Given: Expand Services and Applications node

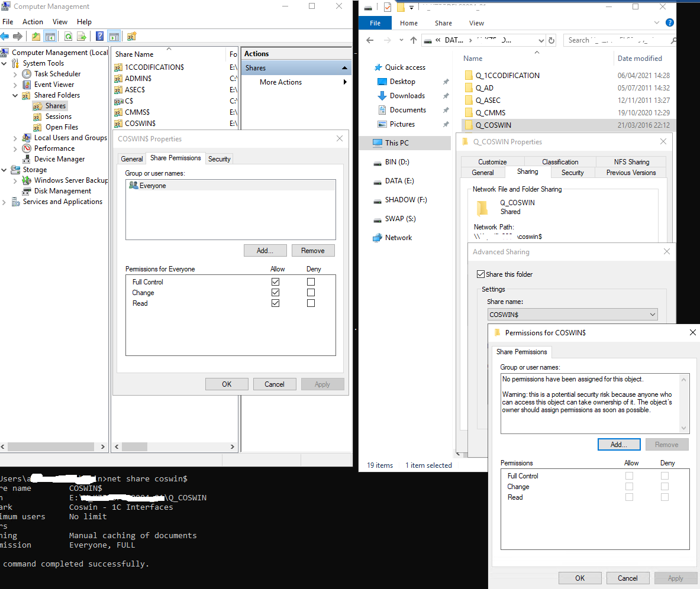Looking at the screenshot, I should click(5, 202).
